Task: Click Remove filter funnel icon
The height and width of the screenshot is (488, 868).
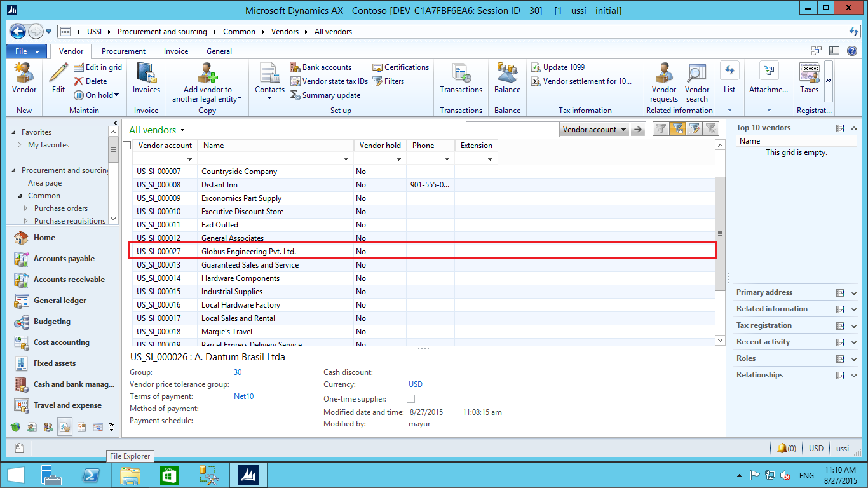Action: [x=710, y=129]
